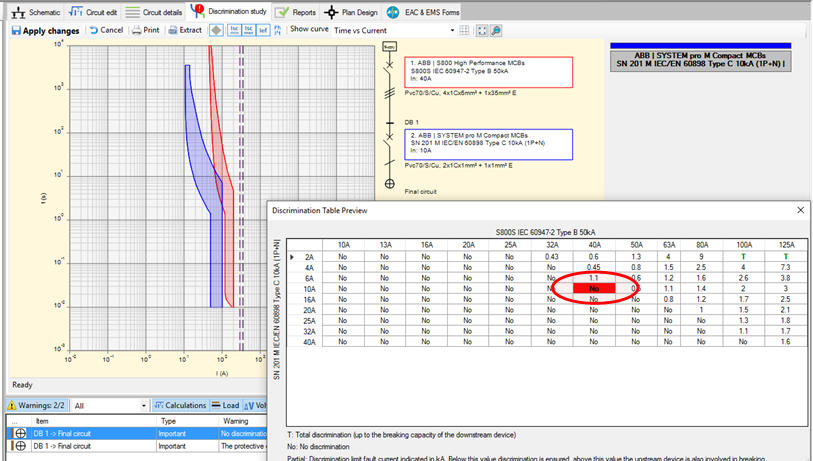Click the 'Pvc70/S/Cu, 2x1Cx1mm²' cable label
The height and width of the screenshot is (461, 813).
pyautogui.click(x=458, y=165)
